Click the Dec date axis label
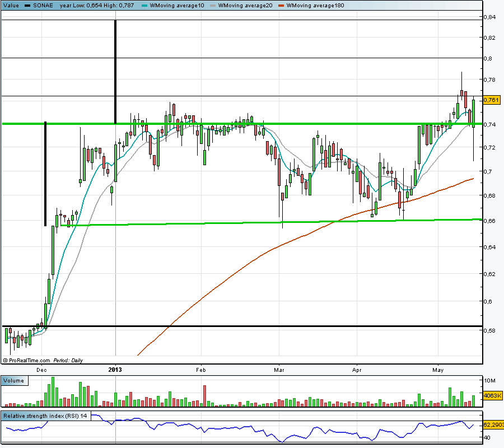This screenshot has width=504, height=448. coord(41,370)
